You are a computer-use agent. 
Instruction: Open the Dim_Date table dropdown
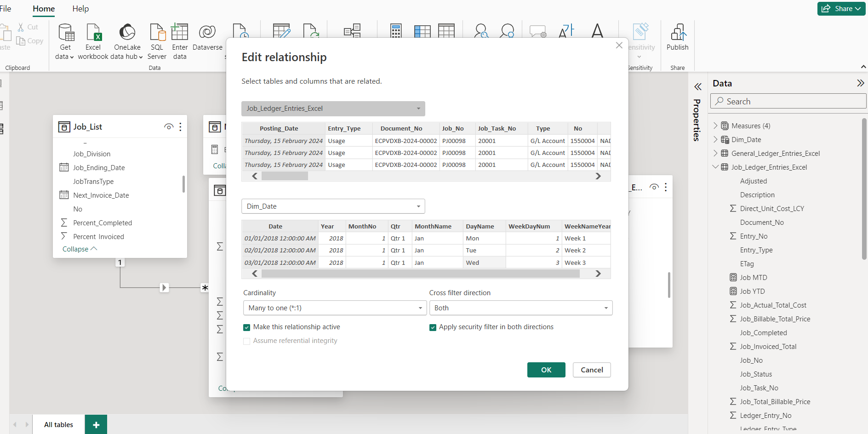pos(333,206)
